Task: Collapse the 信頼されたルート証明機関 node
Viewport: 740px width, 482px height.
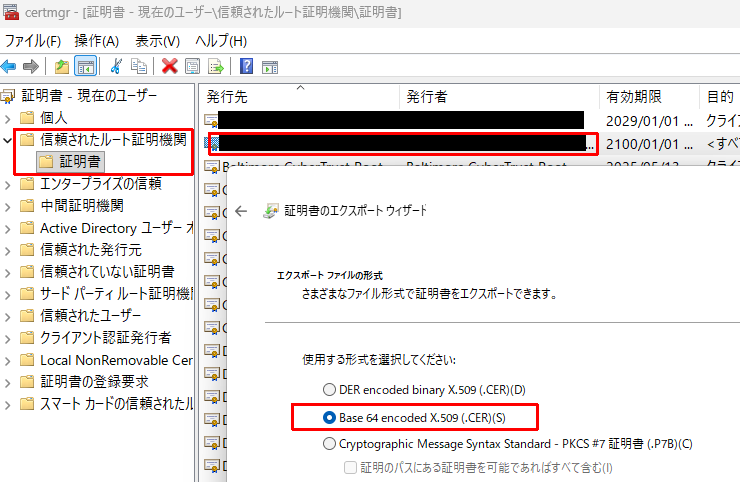Action: [9, 140]
